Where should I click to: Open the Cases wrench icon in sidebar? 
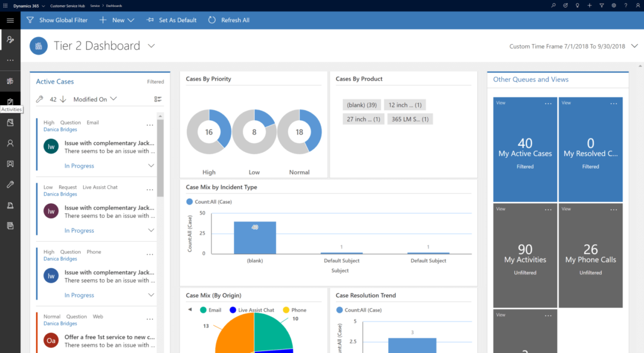point(10,184)
